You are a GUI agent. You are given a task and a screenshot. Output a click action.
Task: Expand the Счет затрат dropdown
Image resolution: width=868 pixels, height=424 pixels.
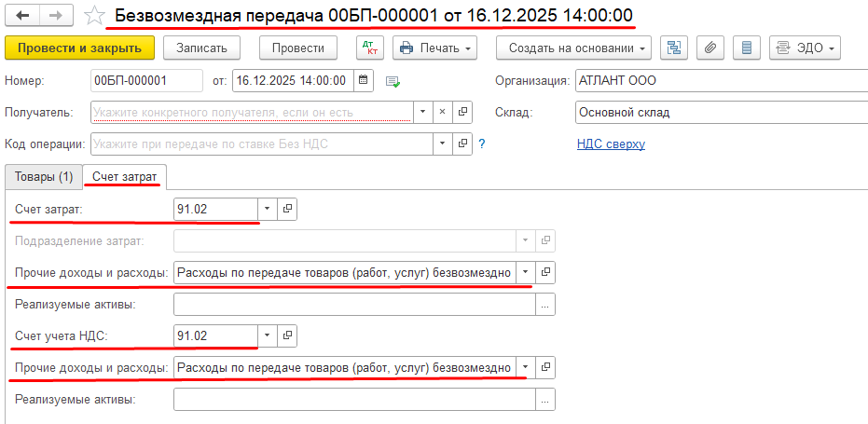268,209
